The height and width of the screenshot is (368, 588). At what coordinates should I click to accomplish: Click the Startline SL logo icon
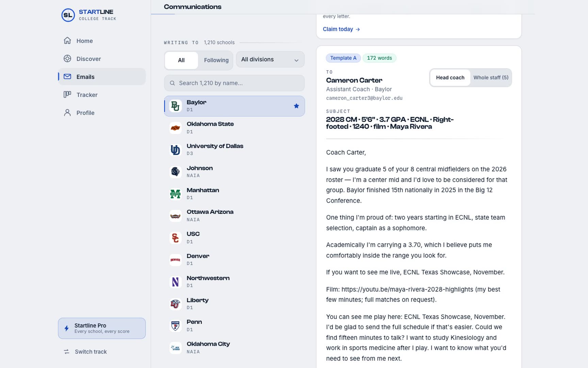(68, 15)
